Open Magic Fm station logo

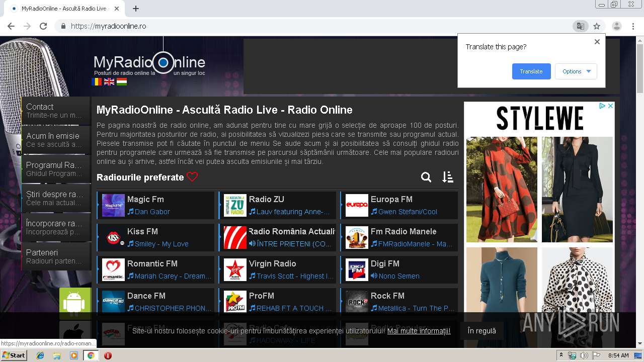pos(113,205)
